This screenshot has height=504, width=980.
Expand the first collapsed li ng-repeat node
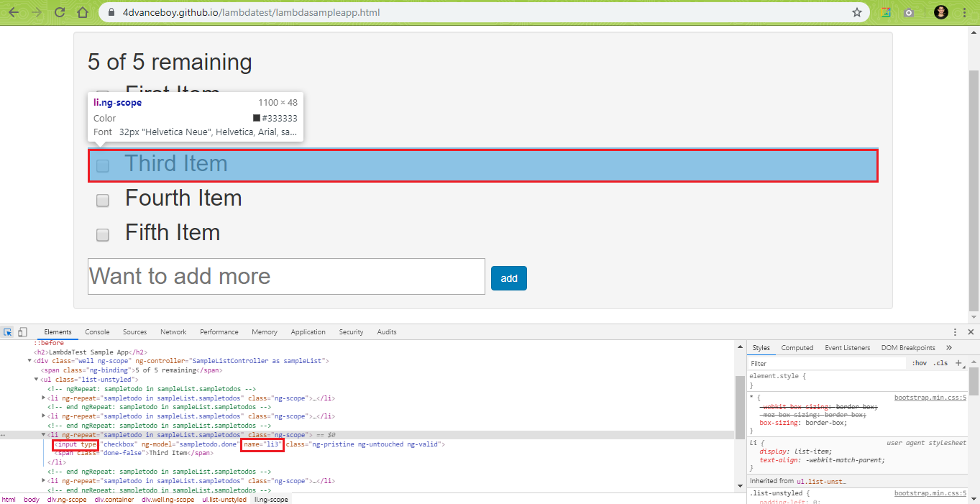[44, 398]
